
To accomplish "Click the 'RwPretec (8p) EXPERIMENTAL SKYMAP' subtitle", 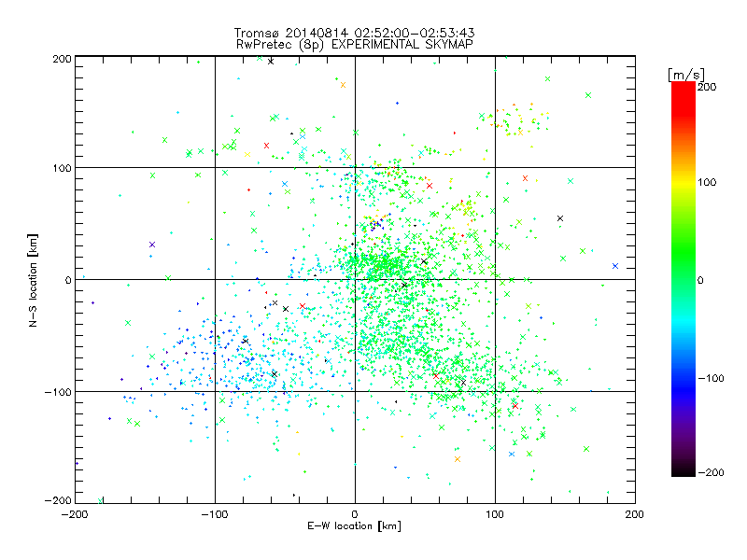I will pos(355,45).
